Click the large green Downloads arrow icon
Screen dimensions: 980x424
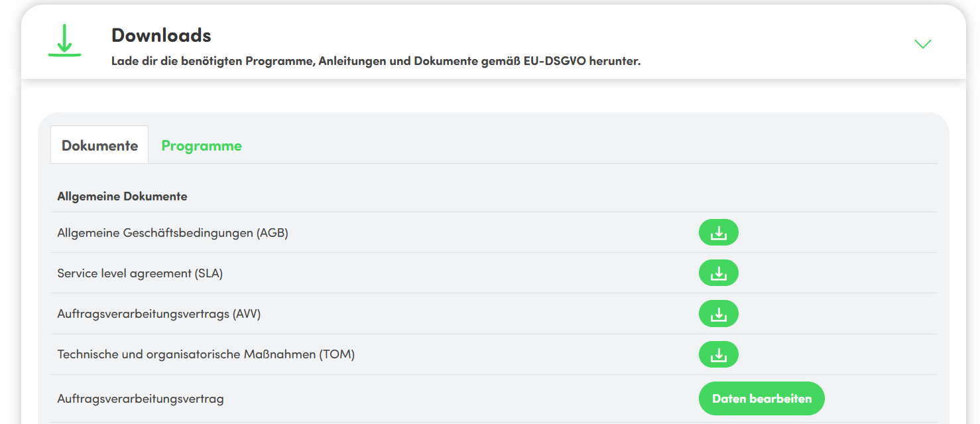point(64,40)
